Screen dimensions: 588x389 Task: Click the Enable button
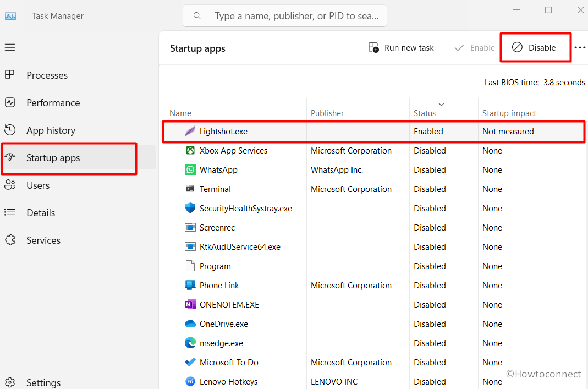(474, 48)
